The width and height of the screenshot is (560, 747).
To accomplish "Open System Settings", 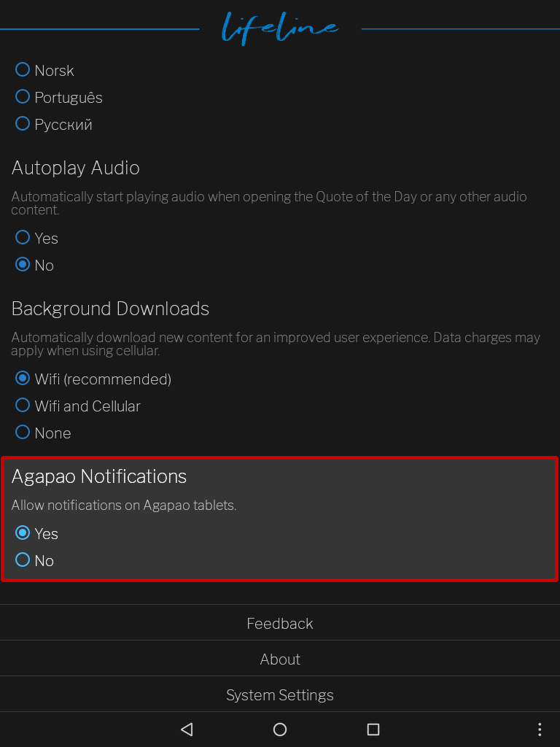I will click(280, 694).
